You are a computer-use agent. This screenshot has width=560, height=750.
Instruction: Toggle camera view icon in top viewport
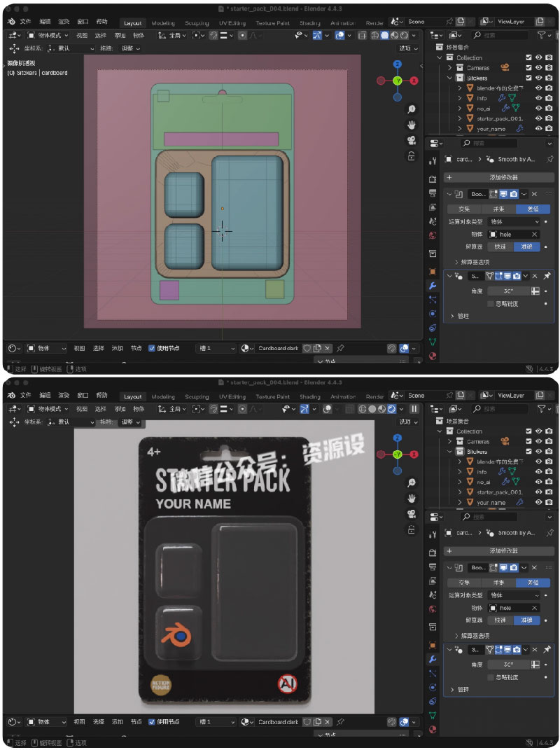pyautogui.click(x=412, y=140)
